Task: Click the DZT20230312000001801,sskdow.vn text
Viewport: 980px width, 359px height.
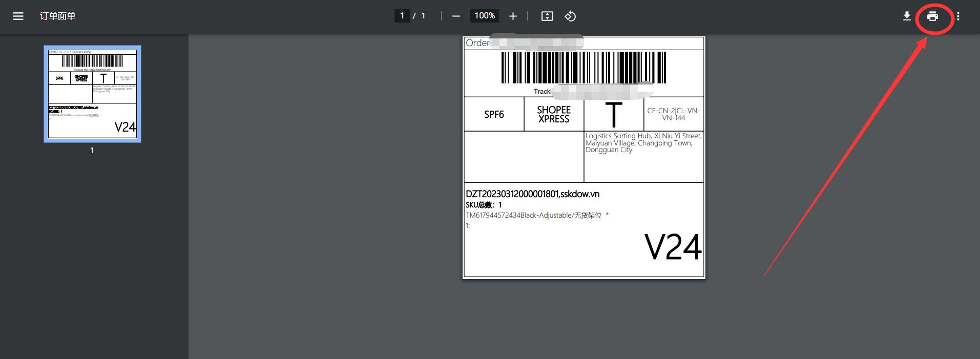Action: [x=533, y=194]
